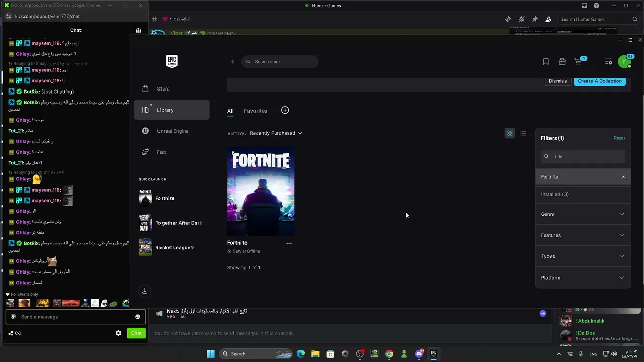Open Microsoft Store from taskbar
This screenshot has height=362, width=644.
point(330,354)
